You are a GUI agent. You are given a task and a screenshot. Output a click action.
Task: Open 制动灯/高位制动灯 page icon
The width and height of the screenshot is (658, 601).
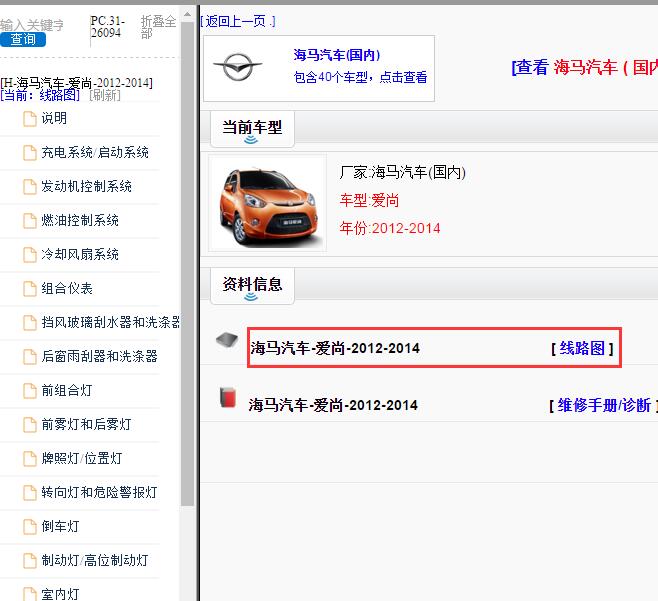click(29, 561)
